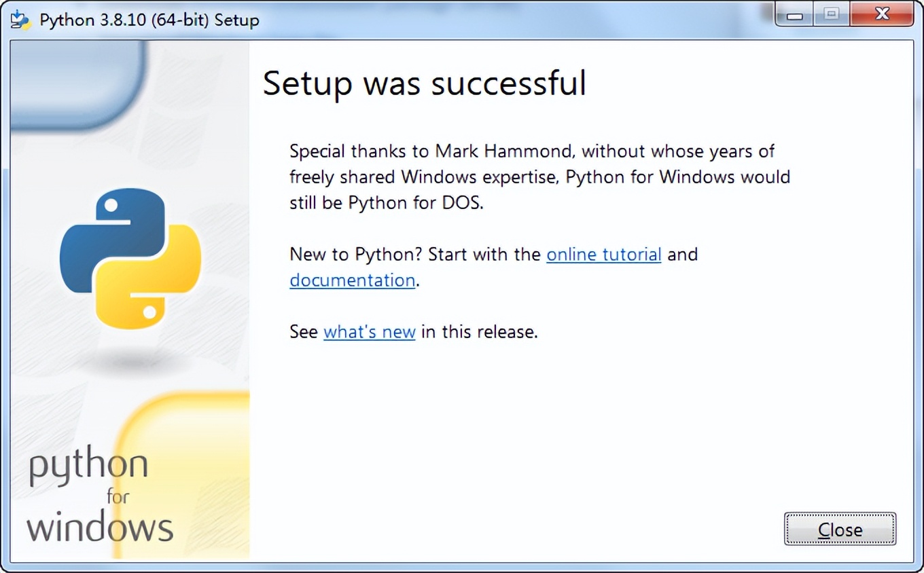Select the Mark Hammond thank-you paragraph
Viewport: 924px width, 573px height.
tap(537, 177)
